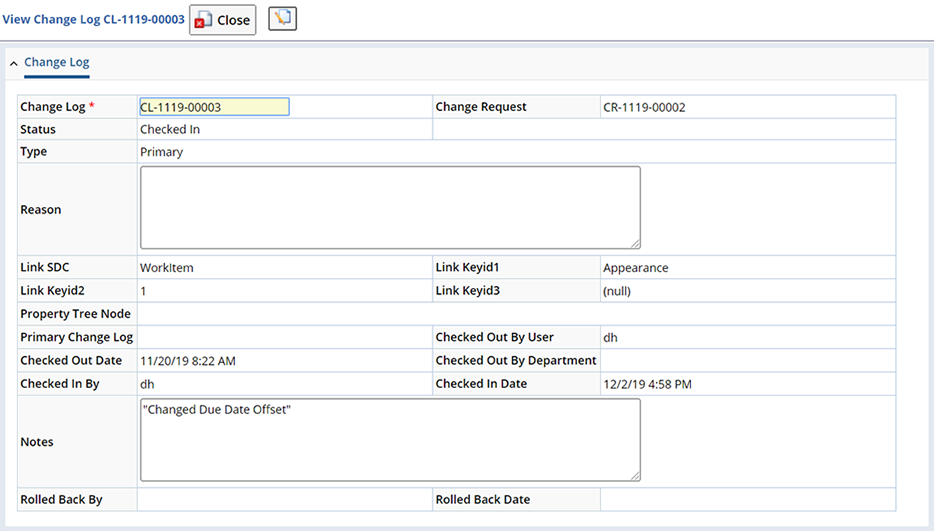The height and width of the screenshot is (531, 934).
Task: Click the Checked Out By User dh value
Action: [610, 337]
